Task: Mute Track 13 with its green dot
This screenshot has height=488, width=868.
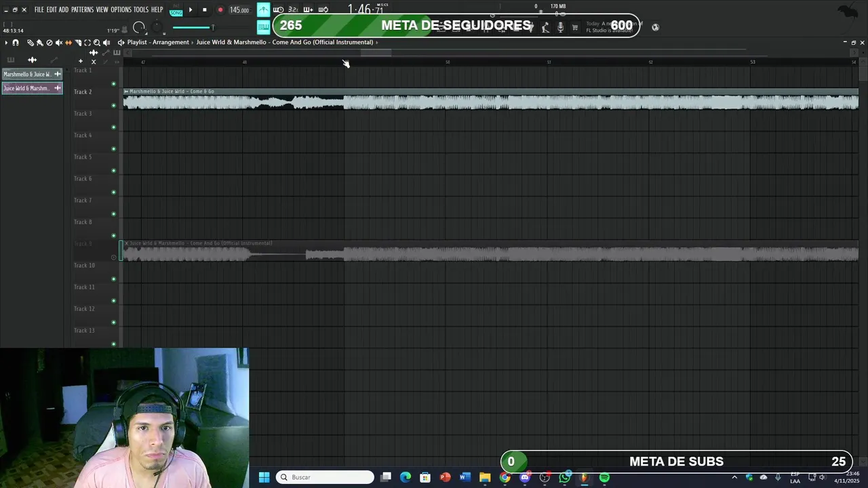Action: (113, 344)
